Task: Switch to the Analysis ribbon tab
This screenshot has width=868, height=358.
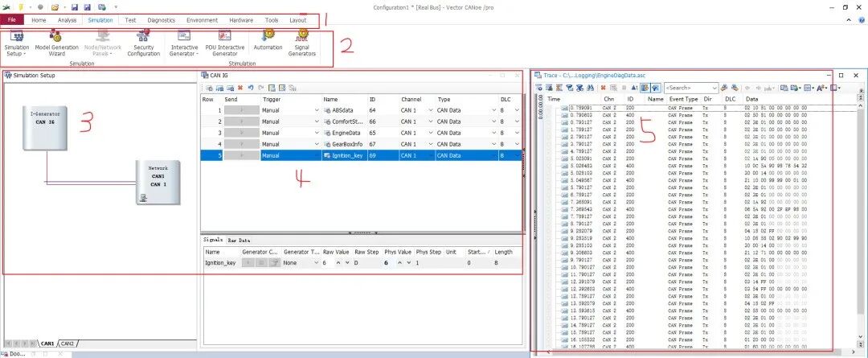Action: click(x=68, y=19)
